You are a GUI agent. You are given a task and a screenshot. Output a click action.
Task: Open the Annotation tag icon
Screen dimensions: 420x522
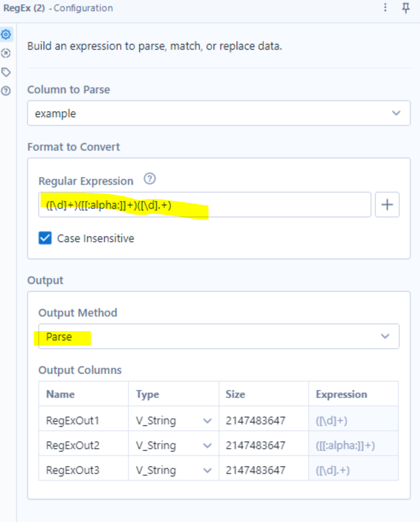[x=6, y=72]
